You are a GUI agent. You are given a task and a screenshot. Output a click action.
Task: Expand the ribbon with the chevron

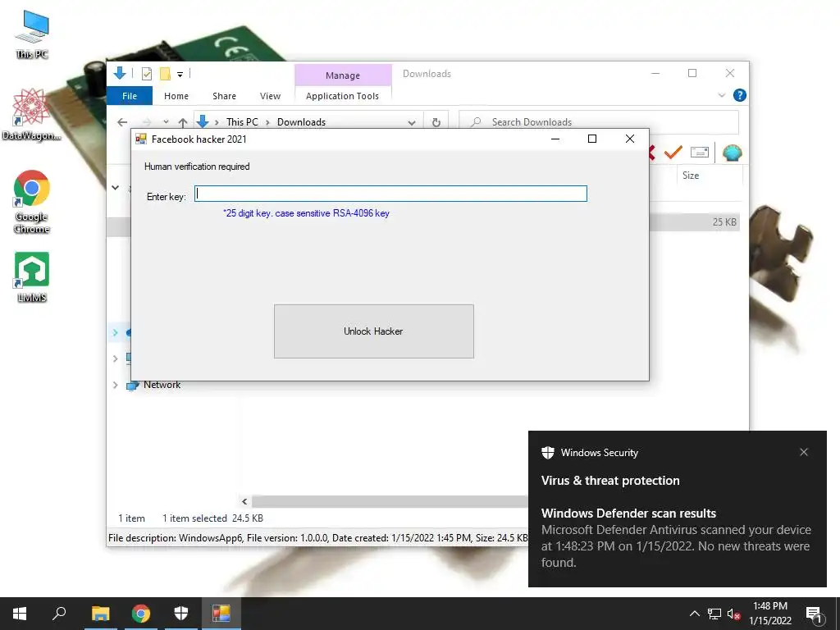(722, 95)
